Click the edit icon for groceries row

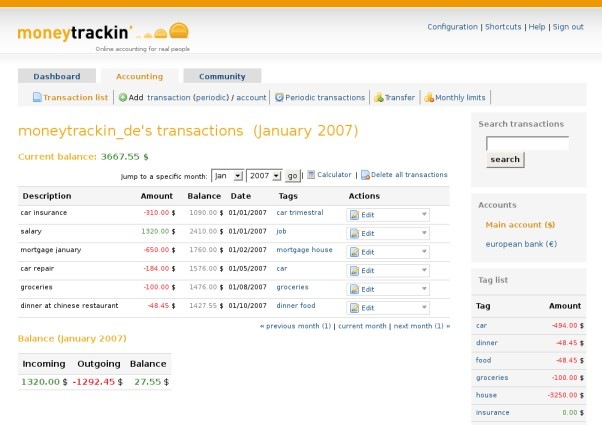(x=354, y=289)
